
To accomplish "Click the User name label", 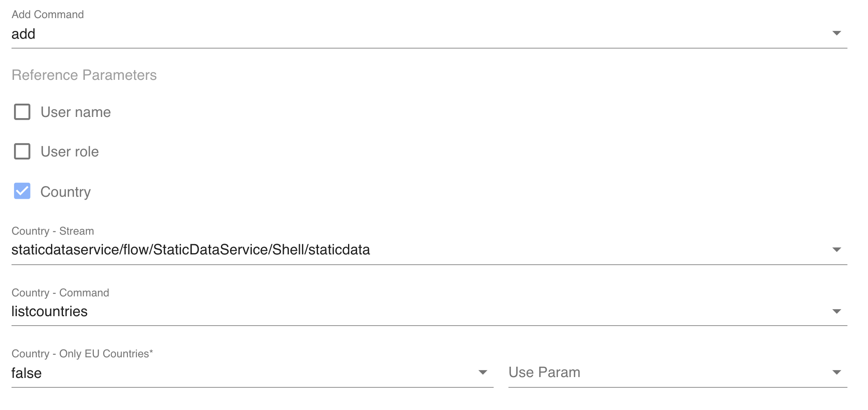I will click(x=76, y=112).
